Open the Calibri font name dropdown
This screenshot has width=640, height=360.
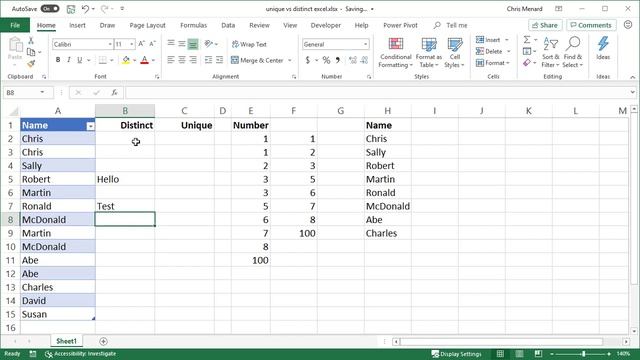(110, 44)
